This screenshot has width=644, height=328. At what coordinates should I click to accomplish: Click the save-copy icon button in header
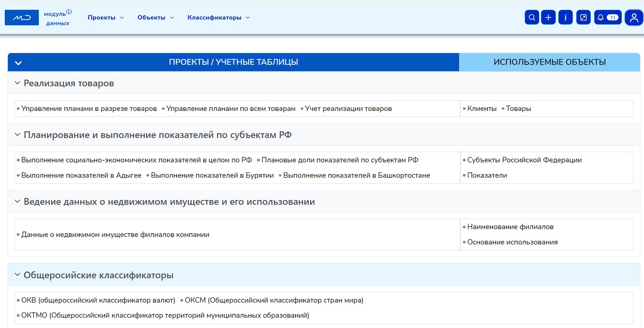pos(583,17)
